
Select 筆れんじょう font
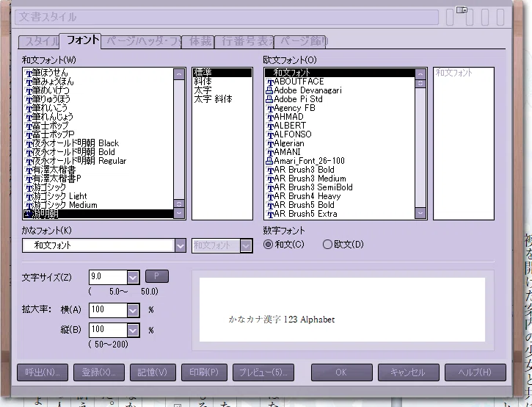98,117
